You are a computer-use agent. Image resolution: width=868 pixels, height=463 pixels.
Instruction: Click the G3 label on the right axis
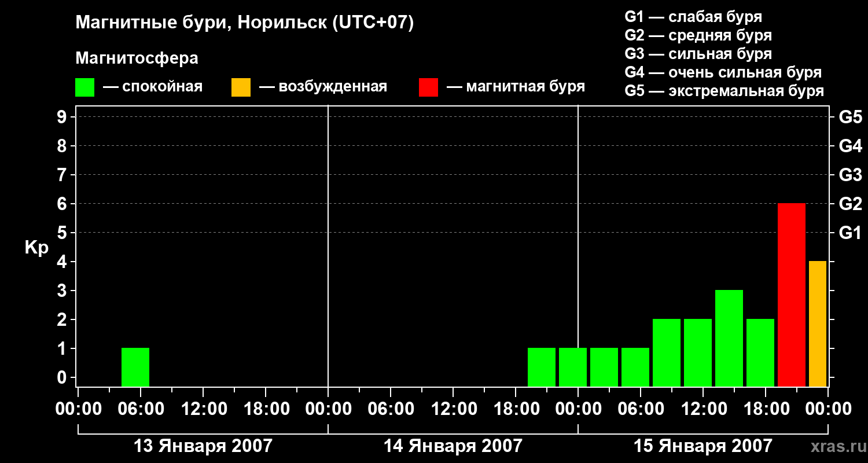pyautogui.click(x=851, y=175)
